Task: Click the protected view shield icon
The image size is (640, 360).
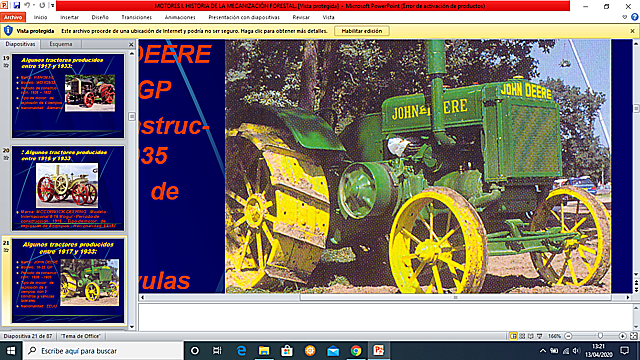Action: pos(8,31)
